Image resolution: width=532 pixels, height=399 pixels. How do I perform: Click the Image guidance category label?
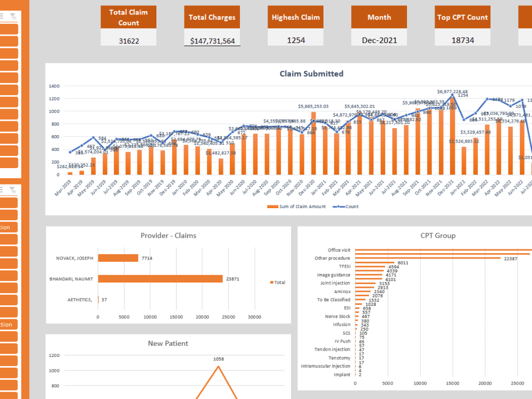point(334,275)
